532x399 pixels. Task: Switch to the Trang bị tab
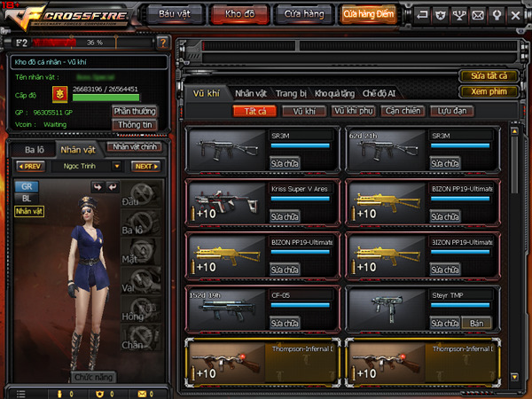click(x=291, y=93)
